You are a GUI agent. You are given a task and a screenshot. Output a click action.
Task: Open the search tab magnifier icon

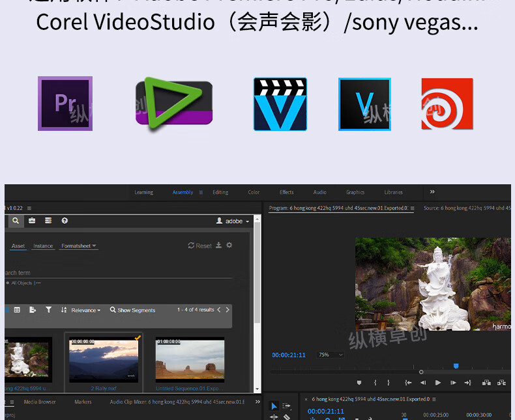click(x=16, y=221)
